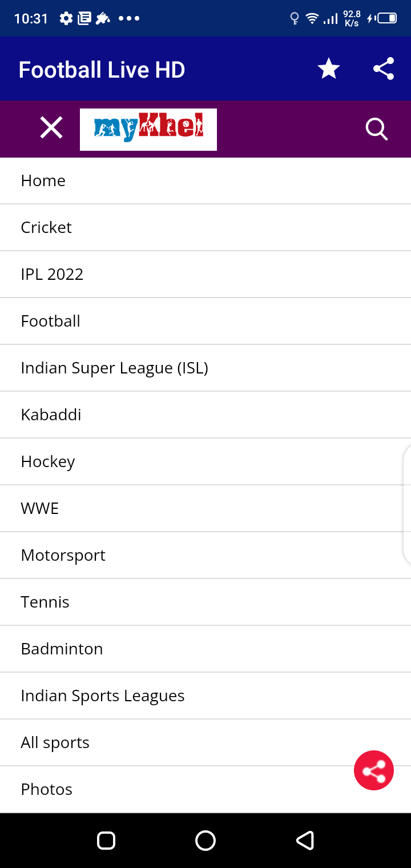This screenshot has width=411, height=868.
Task: Tap the myKhel logo
Action: click(148, 129)
